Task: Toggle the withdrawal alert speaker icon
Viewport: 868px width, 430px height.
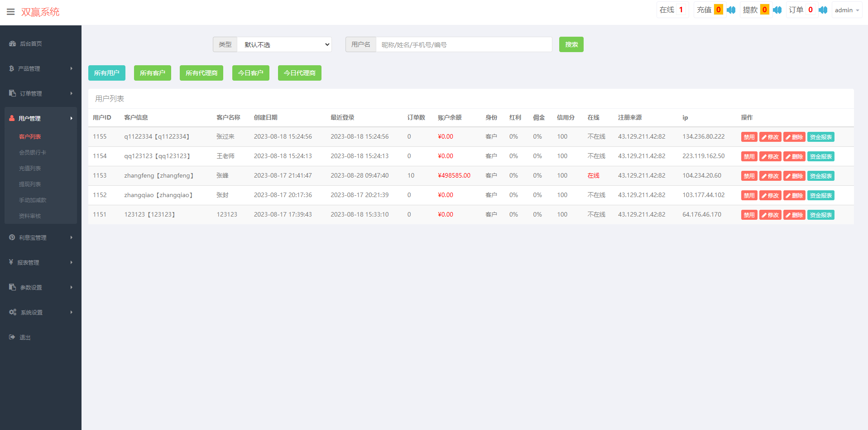Action: pos(777,10)
